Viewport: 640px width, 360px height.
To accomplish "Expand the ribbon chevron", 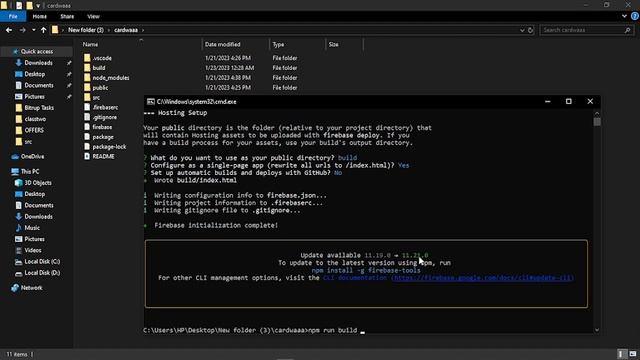I will coord(624,16).
